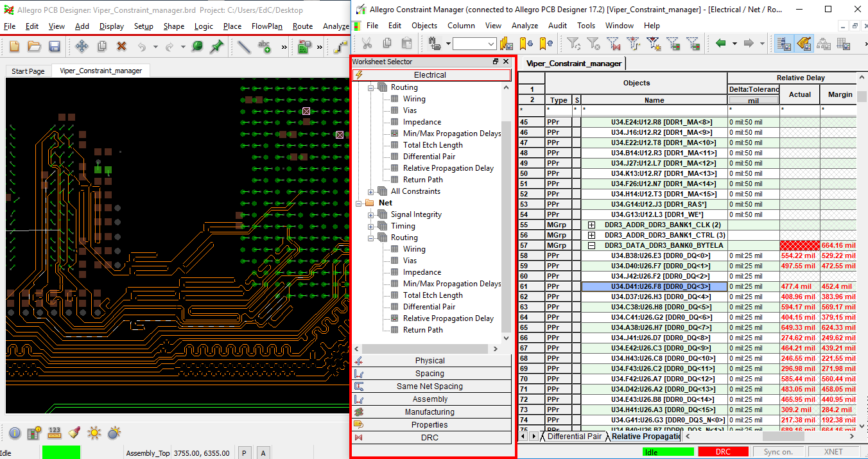Click the red hatched Actual cell of BYTELA row
This screenshot has width=868, height=459.
pyautogui.click(x=800, y=245)
